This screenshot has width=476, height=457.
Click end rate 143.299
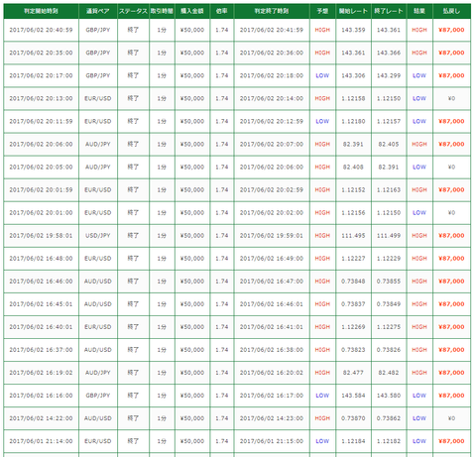pyautogui.click(x=389, y=75)
